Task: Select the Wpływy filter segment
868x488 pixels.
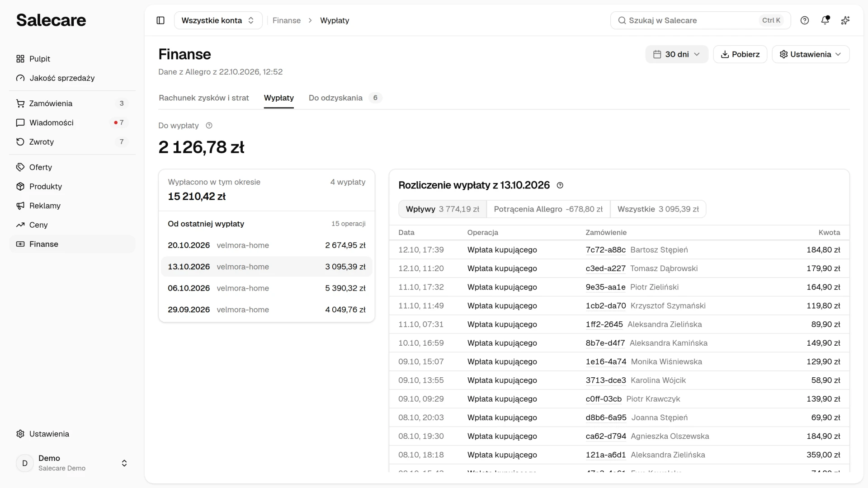Action: coord(443,209)
